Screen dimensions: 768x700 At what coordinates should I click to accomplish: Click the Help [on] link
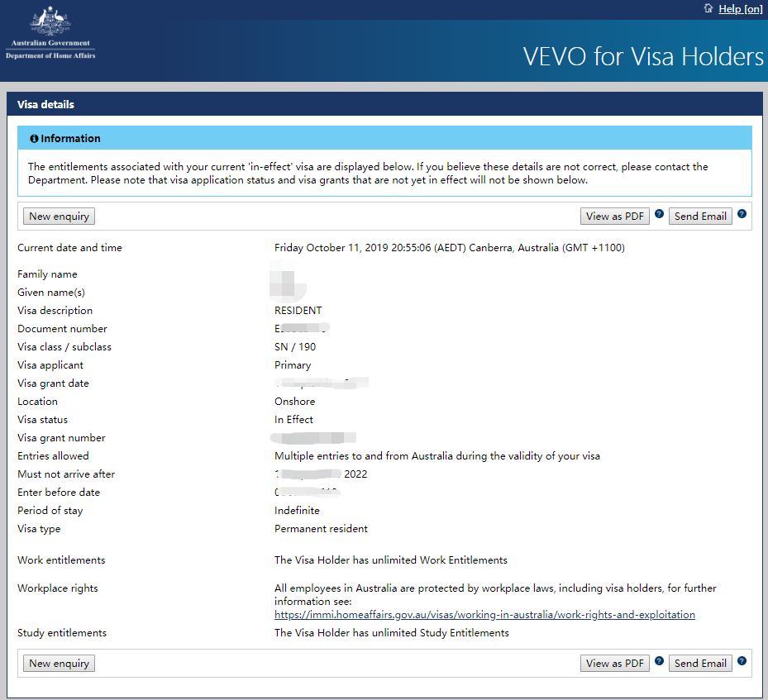(740, 9)
